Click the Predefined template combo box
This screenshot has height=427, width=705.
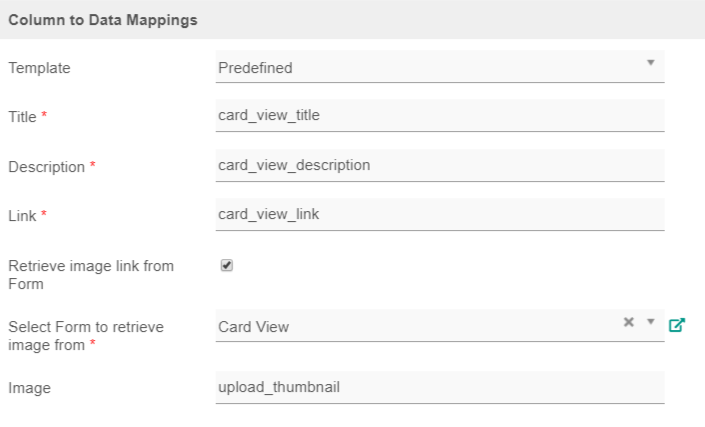point(430,67)
